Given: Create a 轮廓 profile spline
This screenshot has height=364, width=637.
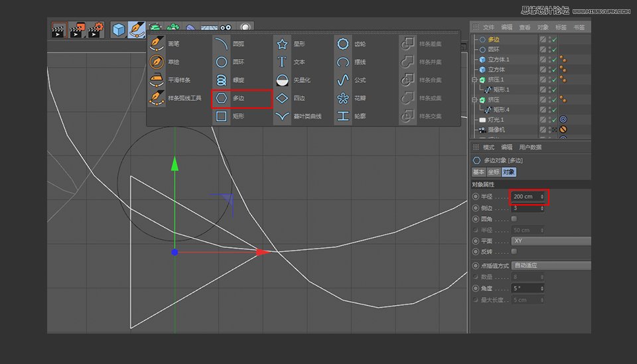Looking at the screenshot, I should [351, 116].
